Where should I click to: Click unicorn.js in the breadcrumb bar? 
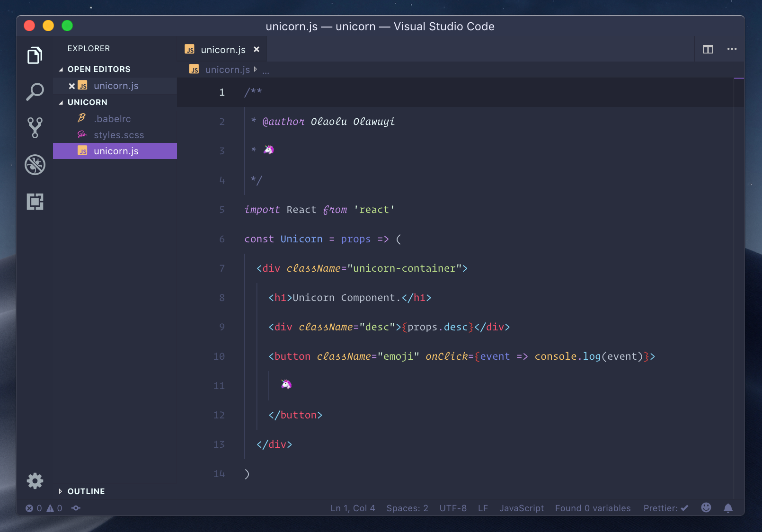227,70
